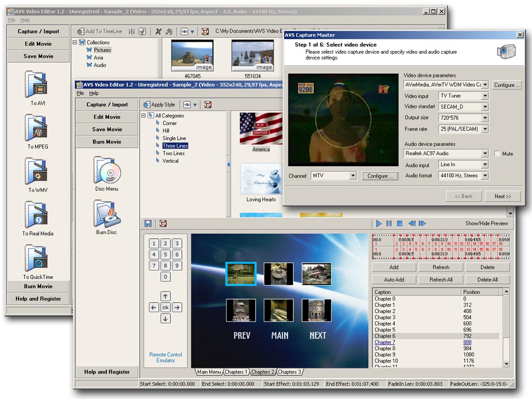This screenshot has height=399, width=532.
Task: Switch to the Chapters 2 tab
Action: point(263,372)
